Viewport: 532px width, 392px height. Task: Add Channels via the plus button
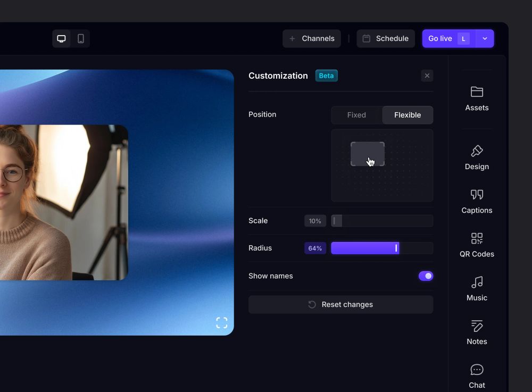(311, 39)
